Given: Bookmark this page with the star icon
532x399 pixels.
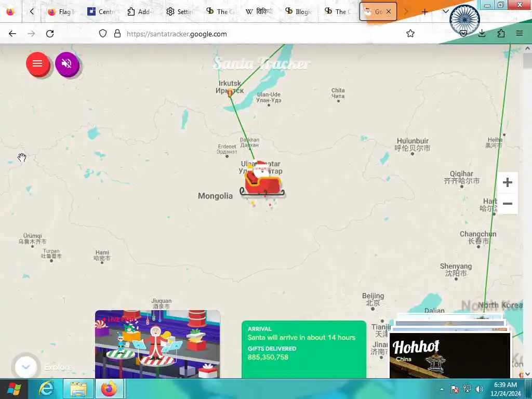Looking at the screenshot, I should click(410, 33).
